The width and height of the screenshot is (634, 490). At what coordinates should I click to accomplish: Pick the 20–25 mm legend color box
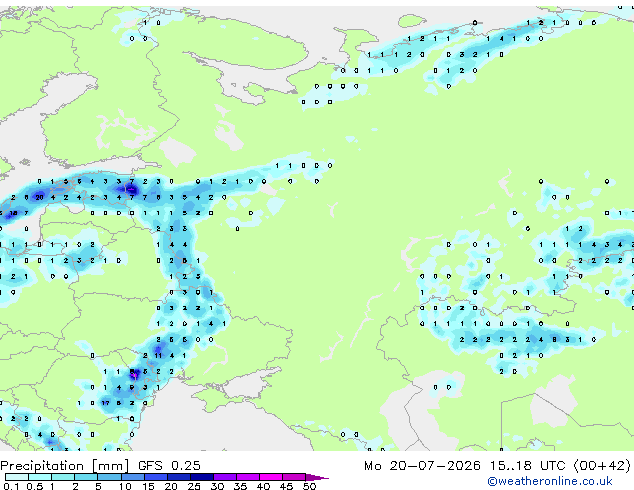coord(178,477)
